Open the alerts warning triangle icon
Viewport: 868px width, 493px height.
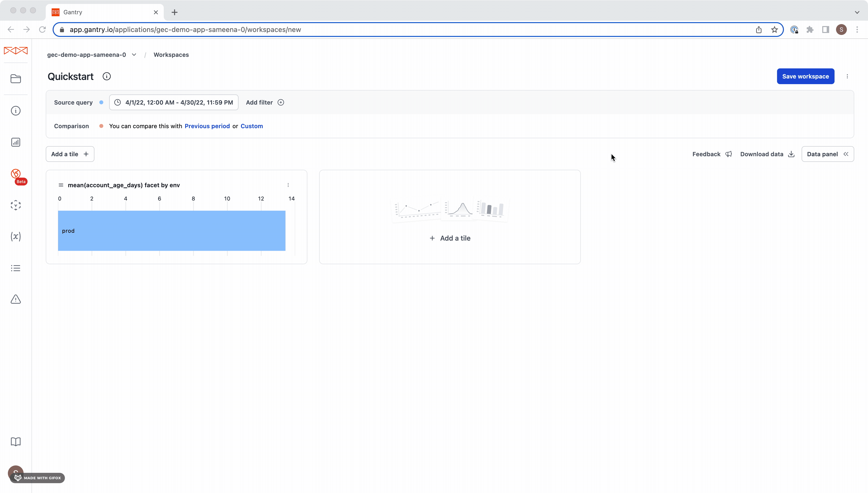pos(15,299)
